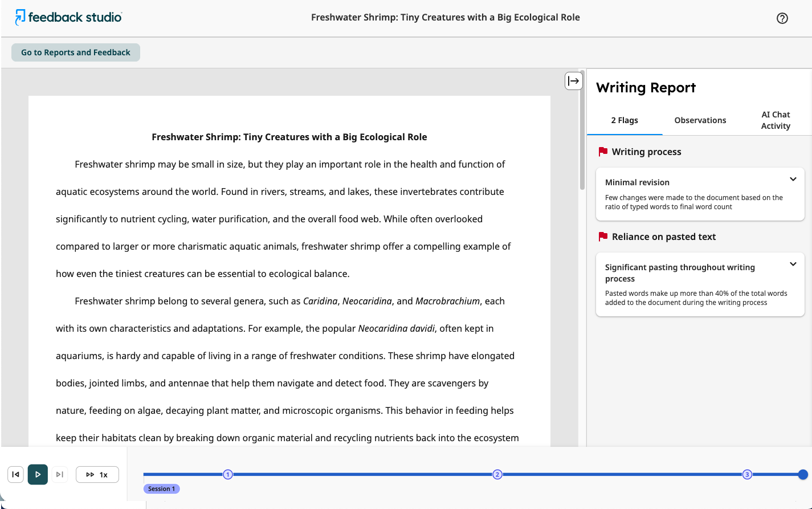Select the Session 1 label
This screenshot has height=509, width=812.
[162, 489]
